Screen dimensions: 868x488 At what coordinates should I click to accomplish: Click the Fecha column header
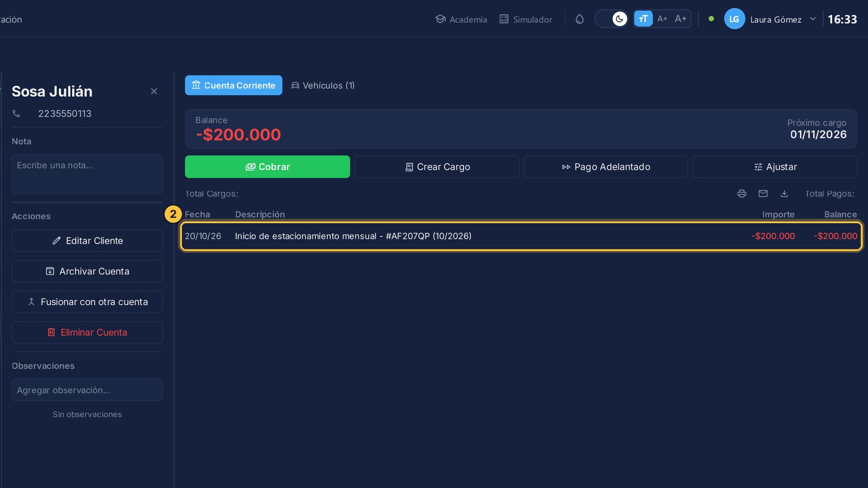197,214
